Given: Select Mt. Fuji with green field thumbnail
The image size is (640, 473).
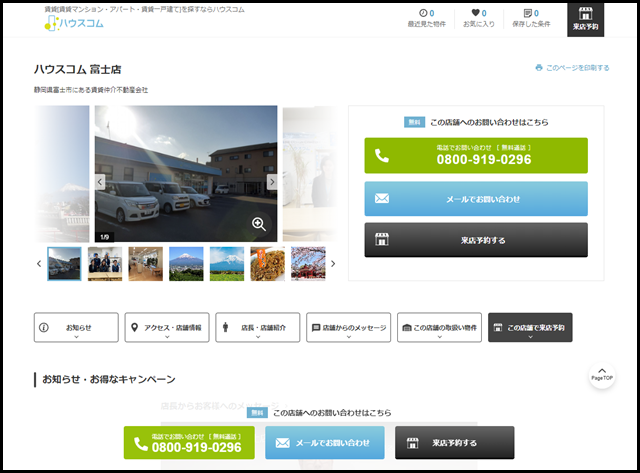Looking at the screenshot, I should (227, 264).
